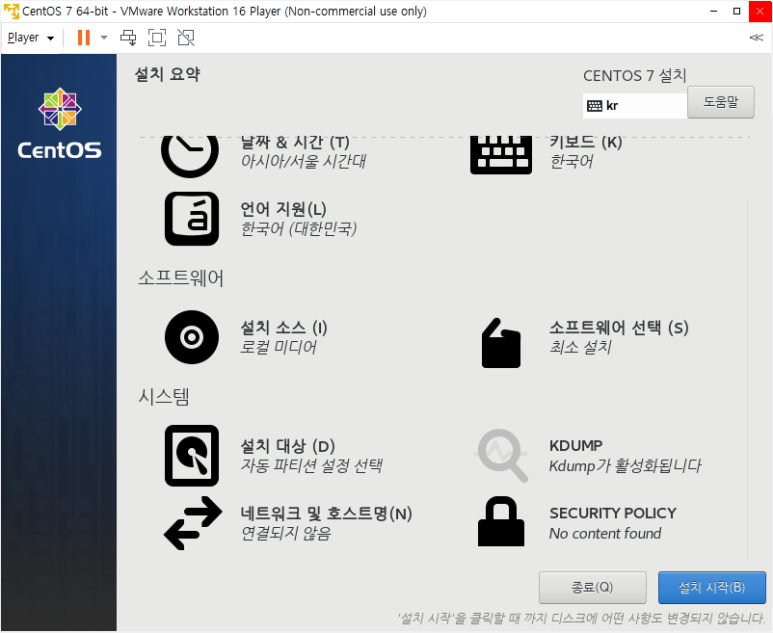The image size is (773, 633).
Task: Maximize the VMware Player window
Action: [737, 11]
